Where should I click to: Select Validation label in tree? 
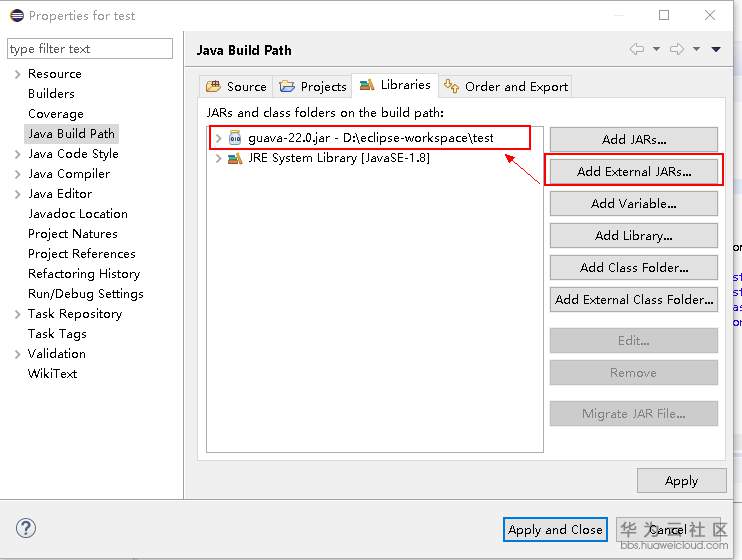pyautogui.click(x=57, y=354)
